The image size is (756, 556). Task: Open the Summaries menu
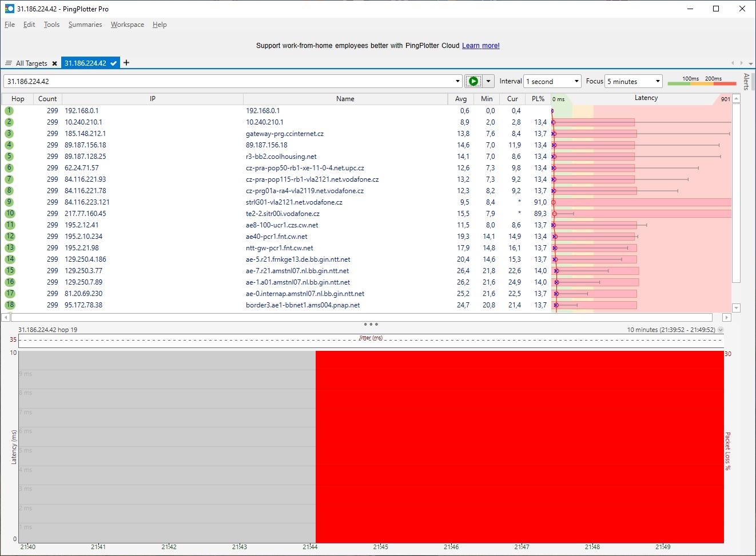(85, 25)
